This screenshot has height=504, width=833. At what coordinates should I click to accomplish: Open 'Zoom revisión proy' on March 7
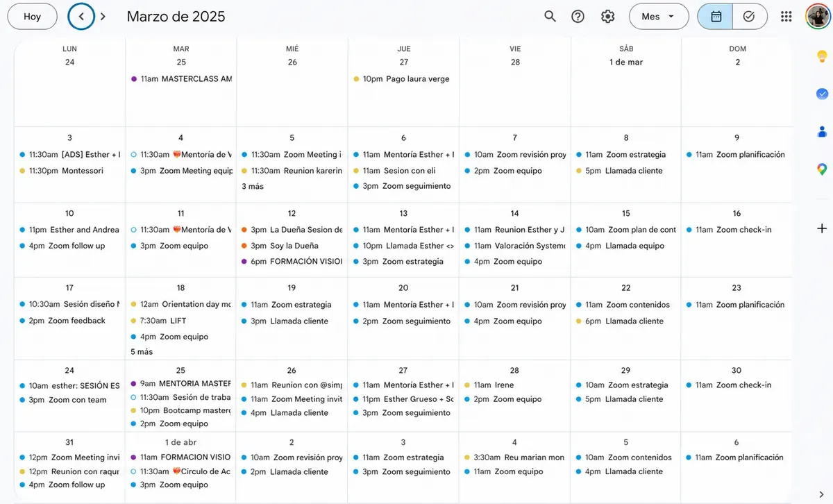pyautogui.click(x=515, y=155)
